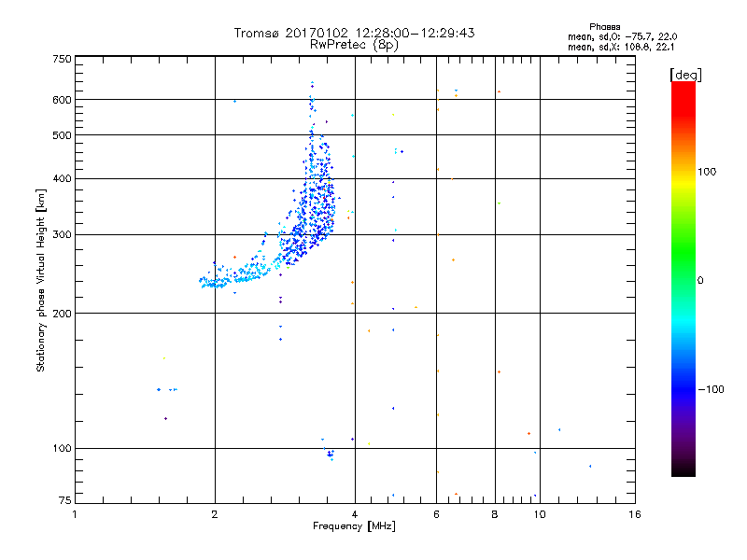This screenshot has width=747, height=560.
Task: Click the Stationary phase Virtual Height axis label
Action: [x=40, y=281]
